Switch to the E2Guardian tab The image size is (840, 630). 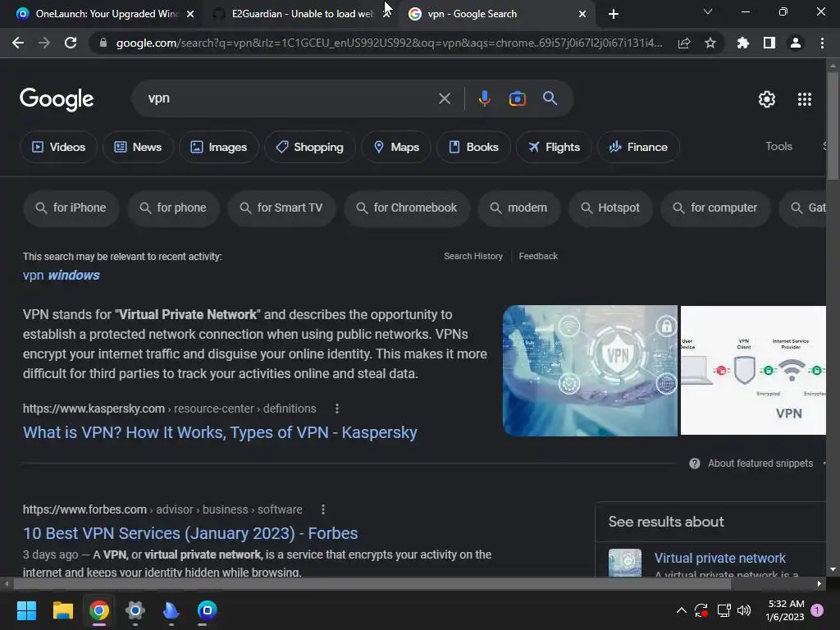[302, 14]
